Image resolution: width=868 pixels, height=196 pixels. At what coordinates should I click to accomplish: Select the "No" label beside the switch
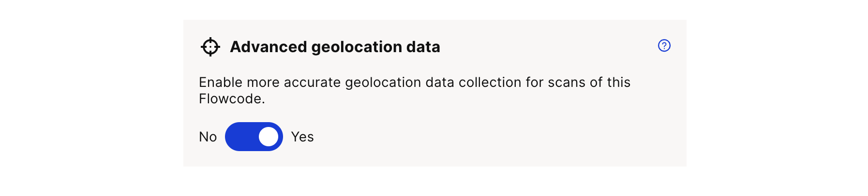[x=208, y=137]
